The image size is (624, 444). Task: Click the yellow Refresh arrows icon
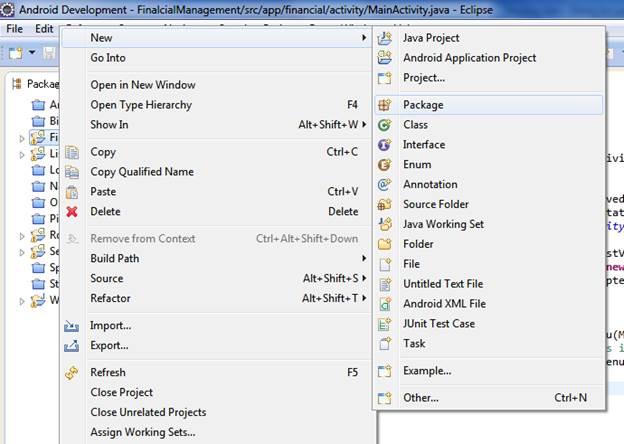click(x=72, y=373)
